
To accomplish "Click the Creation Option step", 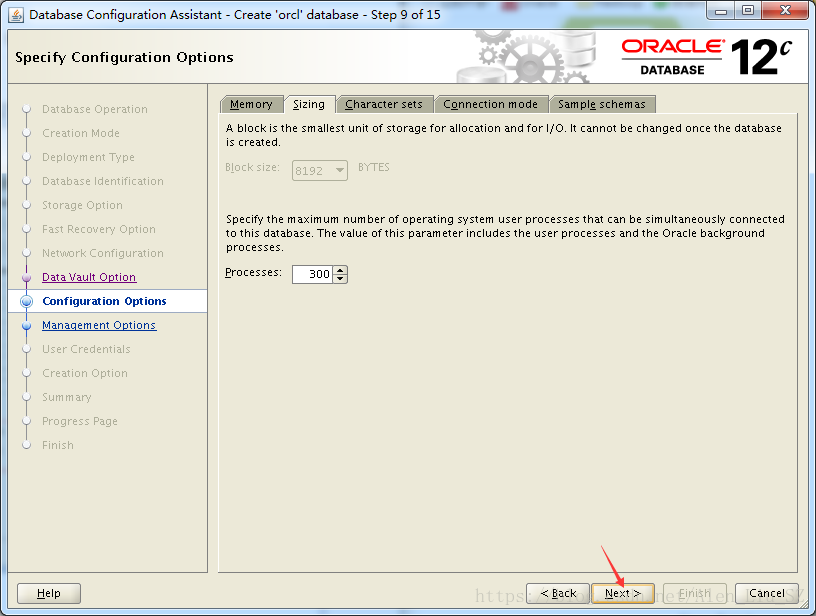I will coord(85,373).
